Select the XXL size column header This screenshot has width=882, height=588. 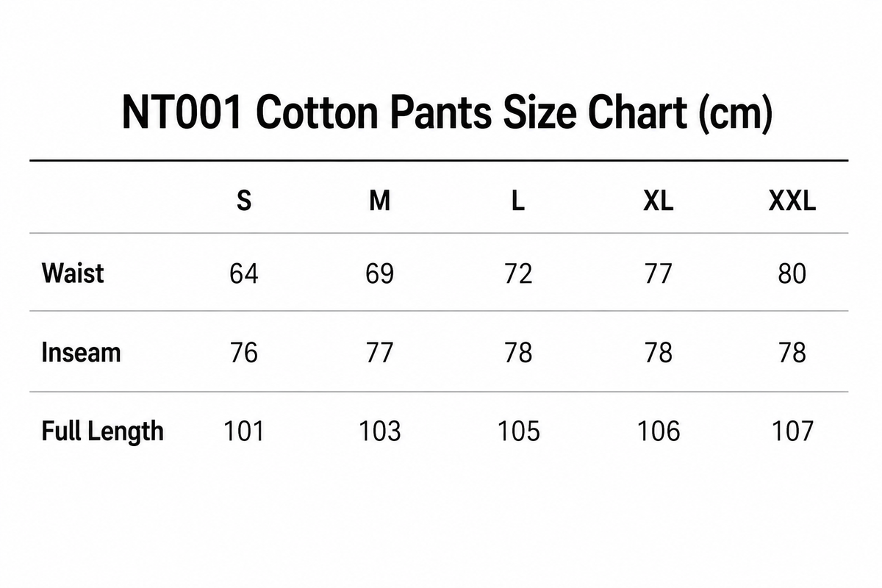click(x=792, y=201)
